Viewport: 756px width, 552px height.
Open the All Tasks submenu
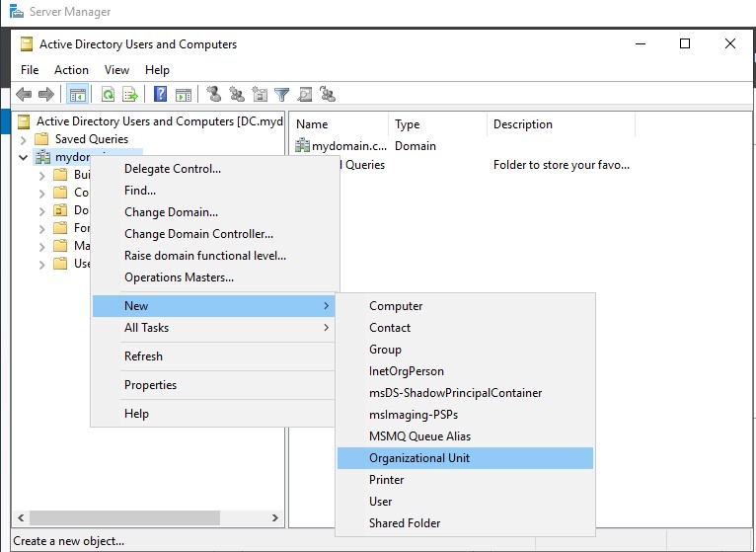(x=213, y=328)
